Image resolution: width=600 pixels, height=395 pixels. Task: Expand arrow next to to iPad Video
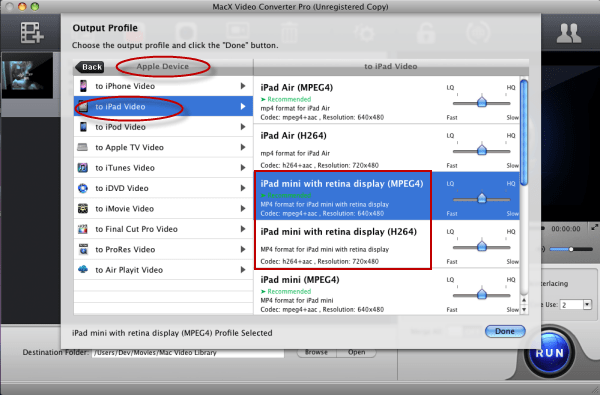243,106
